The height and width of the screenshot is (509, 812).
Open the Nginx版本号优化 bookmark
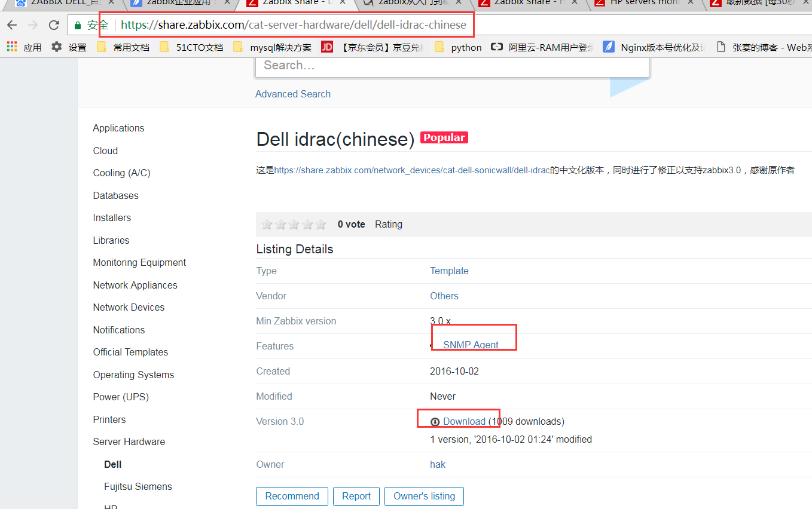pyautogui.click(x=654, y=47)
